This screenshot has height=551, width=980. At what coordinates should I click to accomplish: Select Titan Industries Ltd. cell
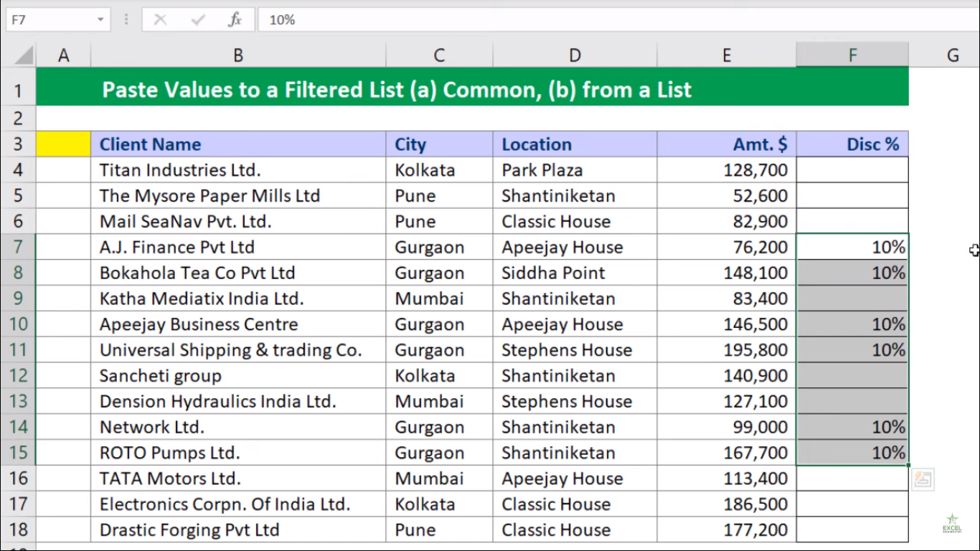click(x=238, y=170)
